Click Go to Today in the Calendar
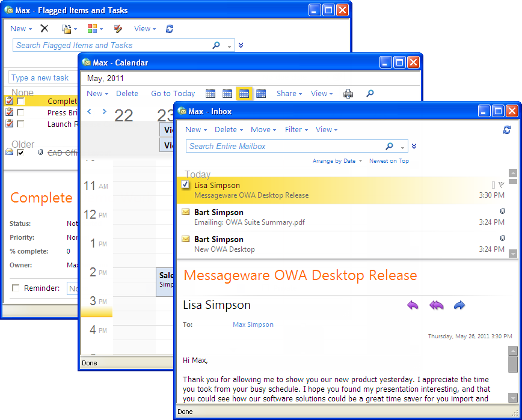Image resolution: width=522 pixels, height=420 pixels. tap(173, 94)
